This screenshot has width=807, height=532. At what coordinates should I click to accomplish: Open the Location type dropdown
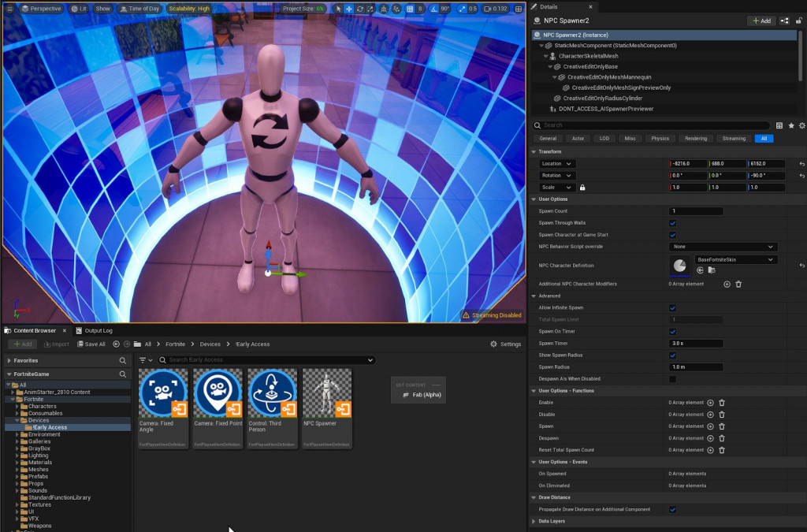[x=557, y=164]
